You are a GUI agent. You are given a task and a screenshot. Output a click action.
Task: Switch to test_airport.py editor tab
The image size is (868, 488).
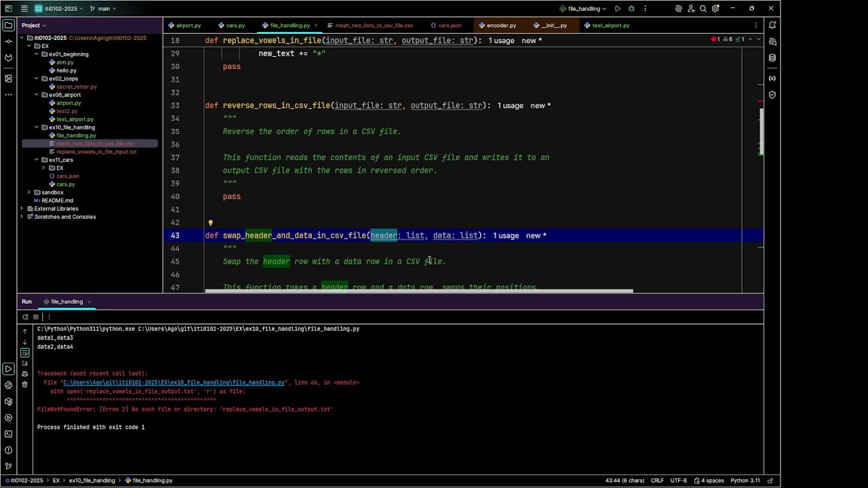tap(607, 25)
